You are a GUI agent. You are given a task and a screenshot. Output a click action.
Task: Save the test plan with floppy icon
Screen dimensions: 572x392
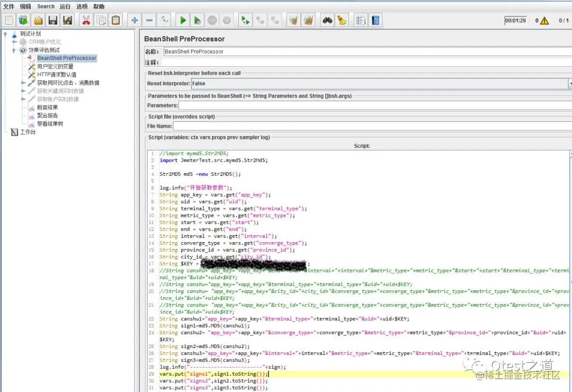coord(53,21)
